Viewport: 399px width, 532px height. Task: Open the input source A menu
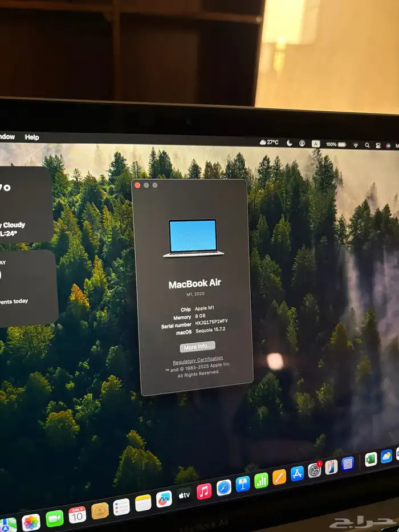click(316, 144)
